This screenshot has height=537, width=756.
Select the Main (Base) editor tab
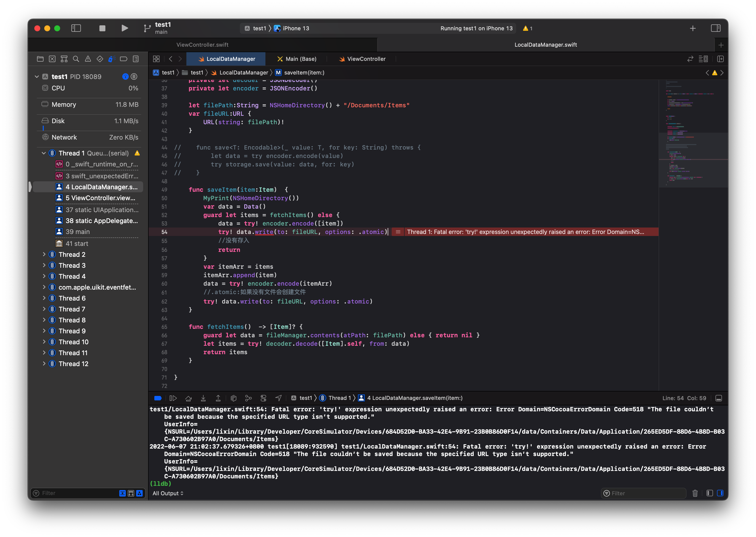(x=297, y=59)
